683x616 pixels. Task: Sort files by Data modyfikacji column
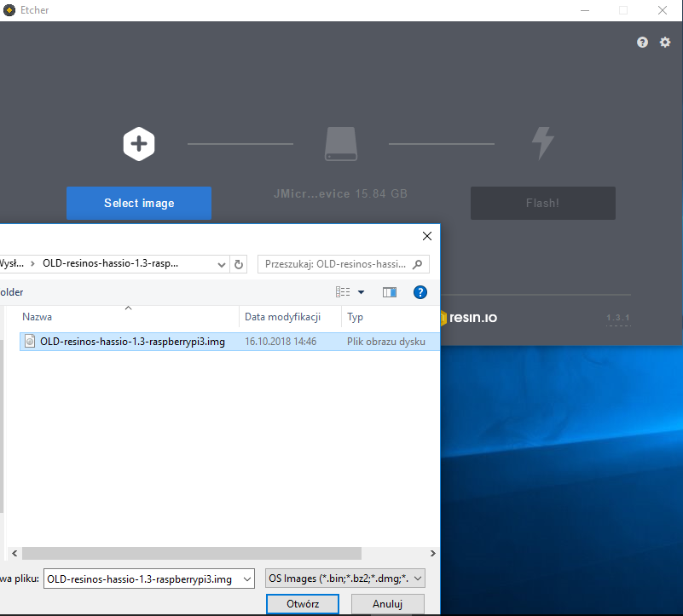[x=290, y=317]
